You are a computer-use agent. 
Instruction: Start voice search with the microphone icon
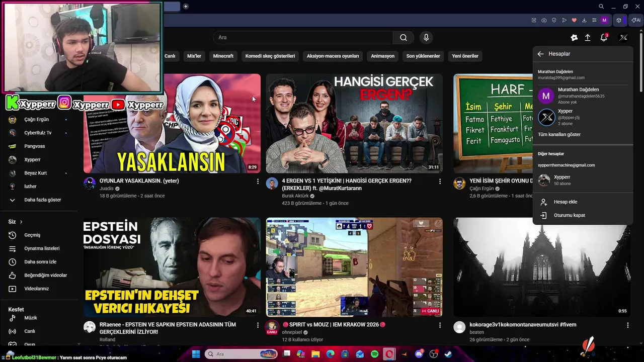(426, 38)
